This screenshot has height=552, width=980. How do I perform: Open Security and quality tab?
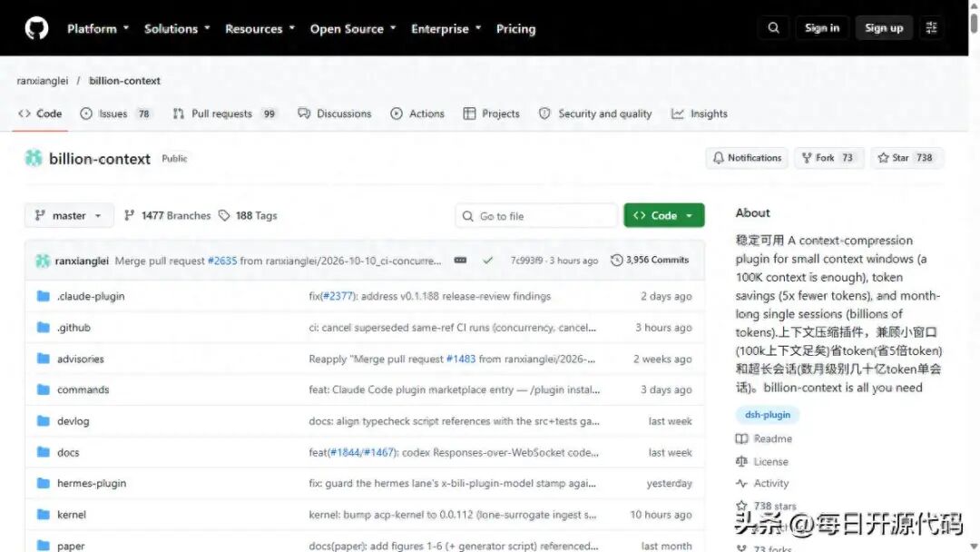tap(595, 113)
